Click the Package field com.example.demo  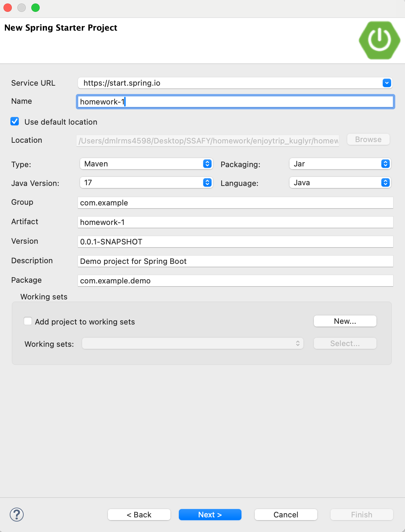[235, 281]
